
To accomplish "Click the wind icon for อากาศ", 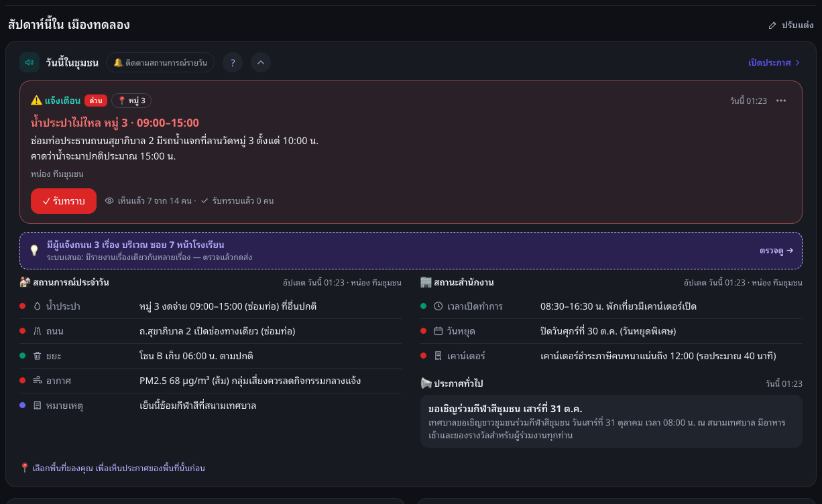I will point(38,381).
